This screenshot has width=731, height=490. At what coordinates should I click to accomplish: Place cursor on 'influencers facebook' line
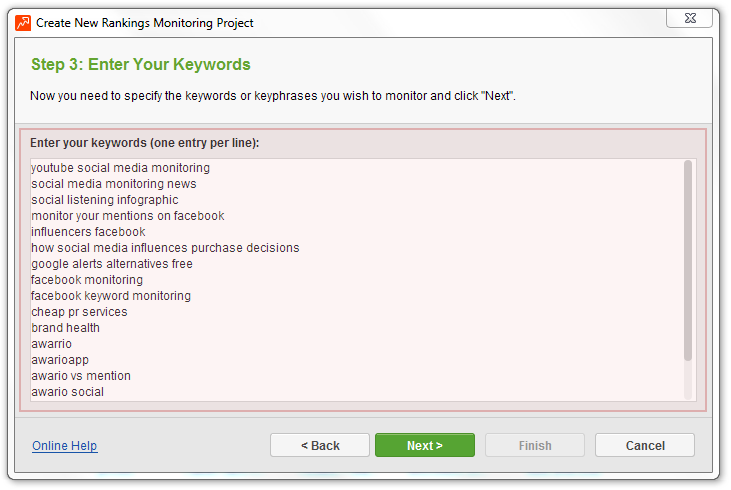pyautogui.click(x=88, y=232)
